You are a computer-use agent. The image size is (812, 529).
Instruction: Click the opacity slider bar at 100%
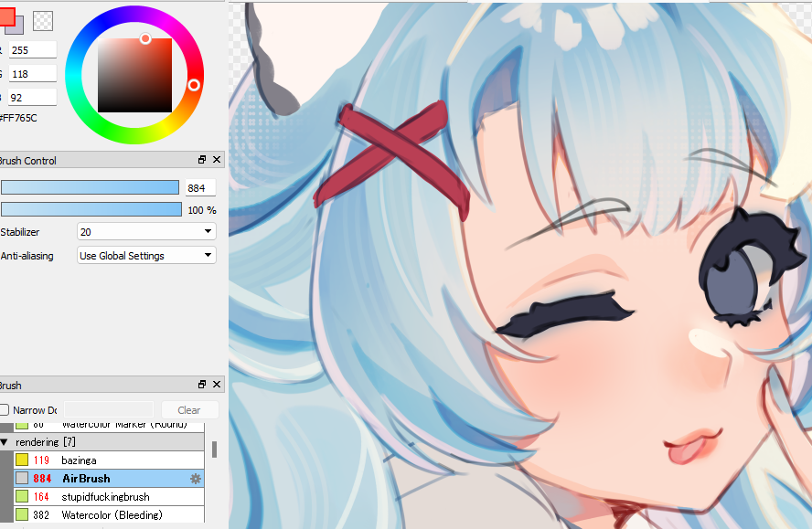point(91,209)
